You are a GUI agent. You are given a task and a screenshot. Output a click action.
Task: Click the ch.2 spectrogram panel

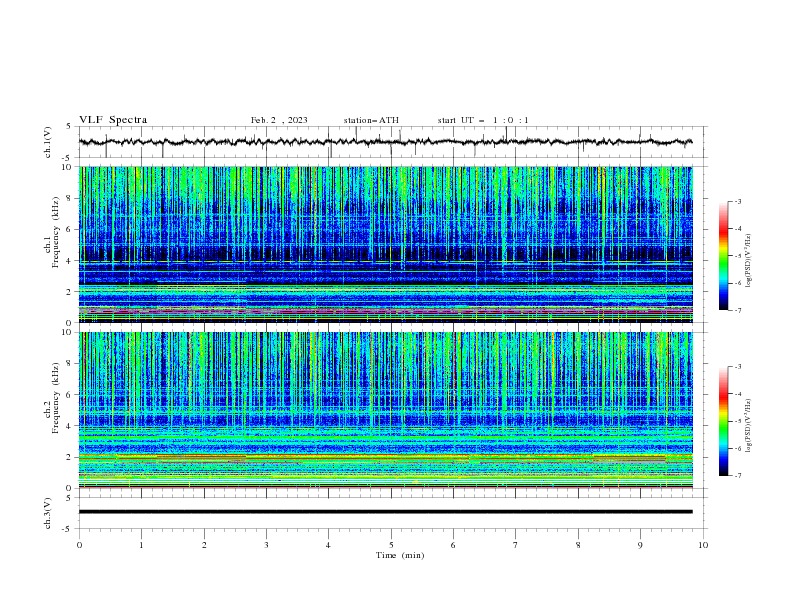click(385, 410)
